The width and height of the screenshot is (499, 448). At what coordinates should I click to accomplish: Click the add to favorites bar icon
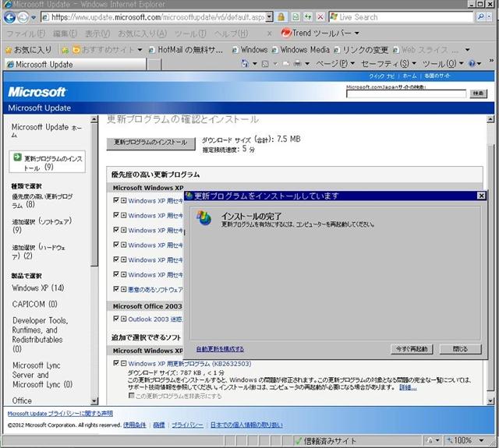coord(65,50)
